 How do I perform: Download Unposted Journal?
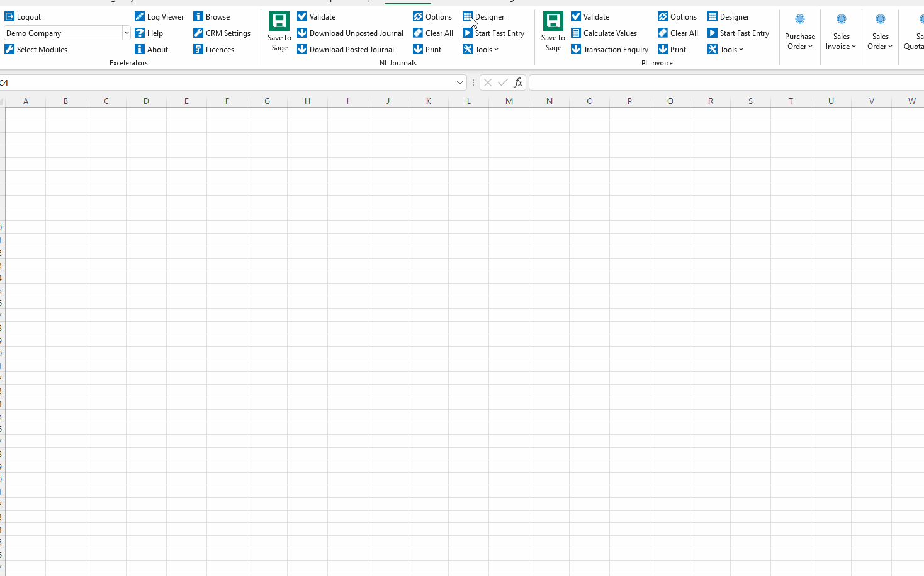tap(350, 33)
